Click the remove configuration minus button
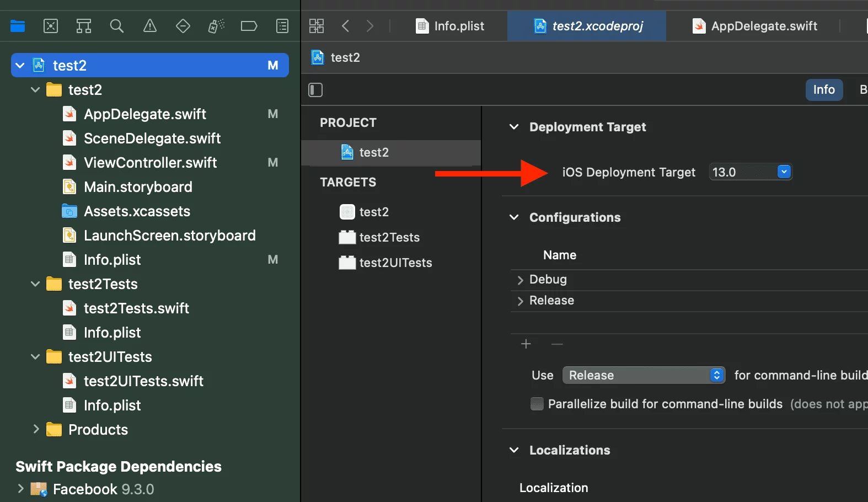Image resolution: width=868 pixels, height=502 pixels. (557, 344)
